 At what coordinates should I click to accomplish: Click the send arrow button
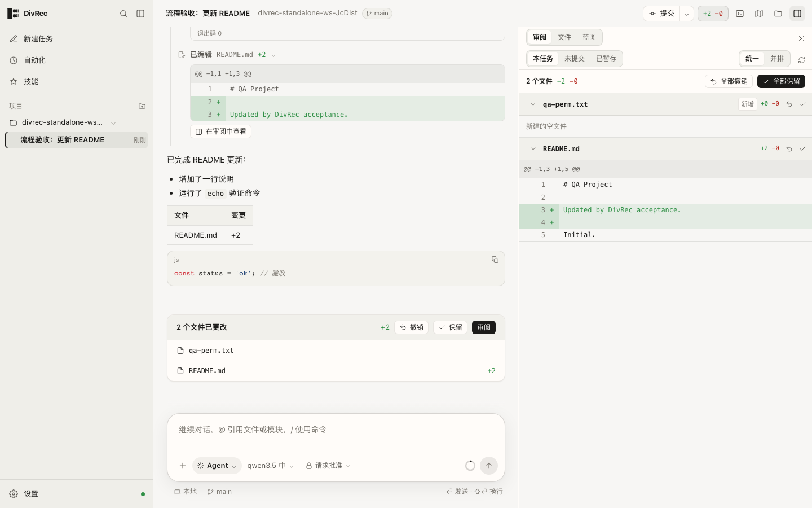pos(489,466)
